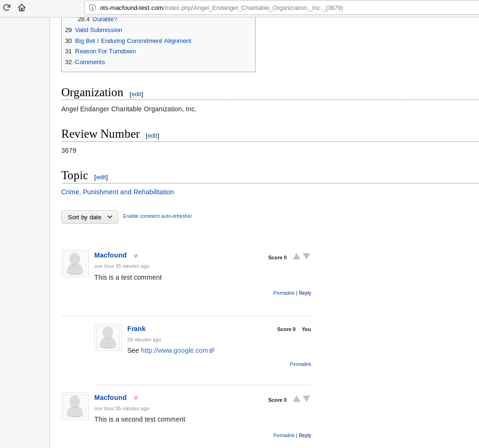The height and width of the screenshot is (448, 479).
Task: Click the browser home icon
Action: [x=22, y=8]
